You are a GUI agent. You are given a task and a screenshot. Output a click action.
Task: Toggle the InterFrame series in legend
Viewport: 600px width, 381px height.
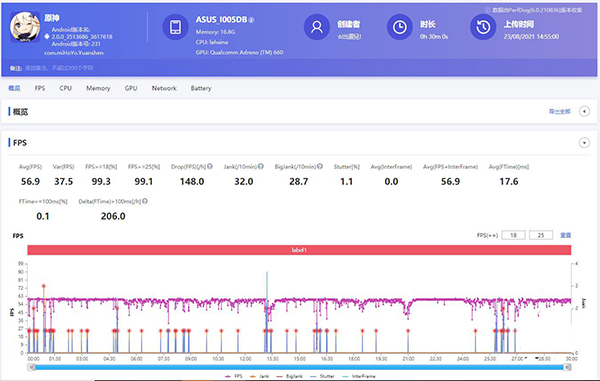(x=359, y=376)
